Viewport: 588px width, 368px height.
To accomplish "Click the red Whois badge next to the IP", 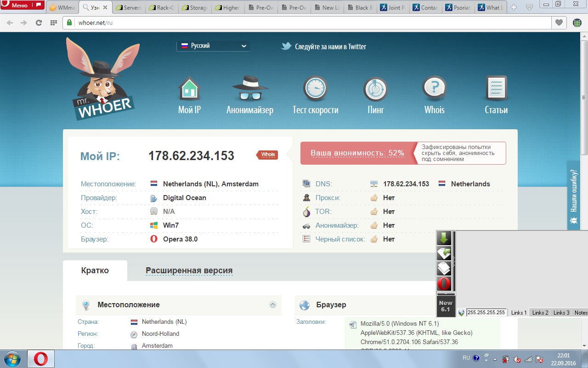I will pos(267,155).
